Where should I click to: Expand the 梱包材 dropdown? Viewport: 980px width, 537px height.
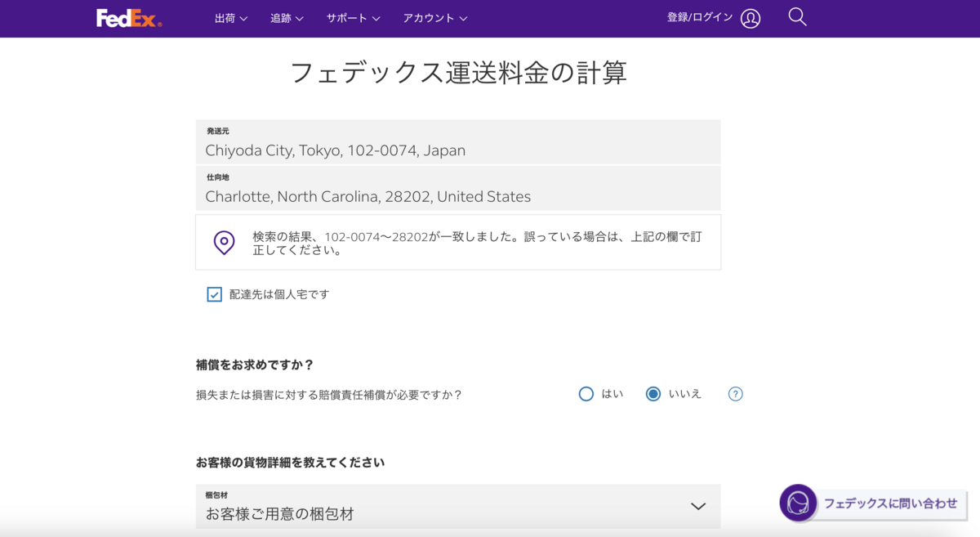click(458, 506)
